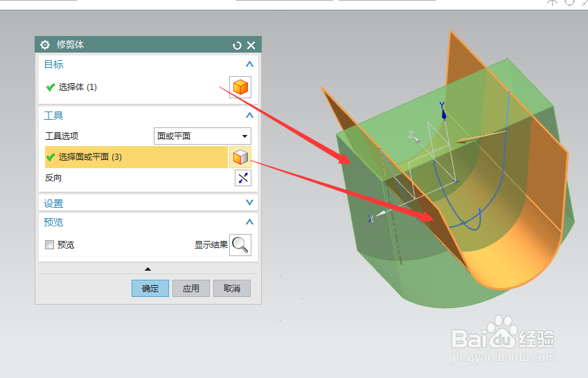588x378 pixels.
Task: Collapse the 工具 section chevron
Action: pos(249,115)
